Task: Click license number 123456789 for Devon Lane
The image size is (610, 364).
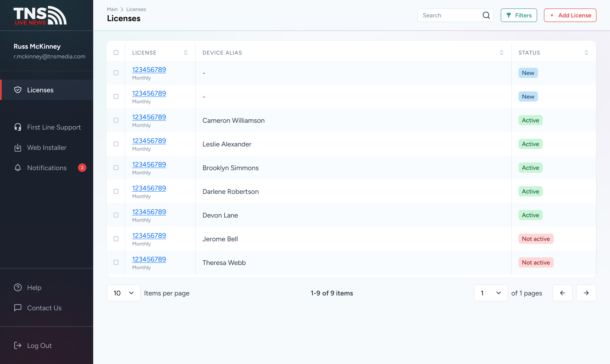Action: pos(149,211)
